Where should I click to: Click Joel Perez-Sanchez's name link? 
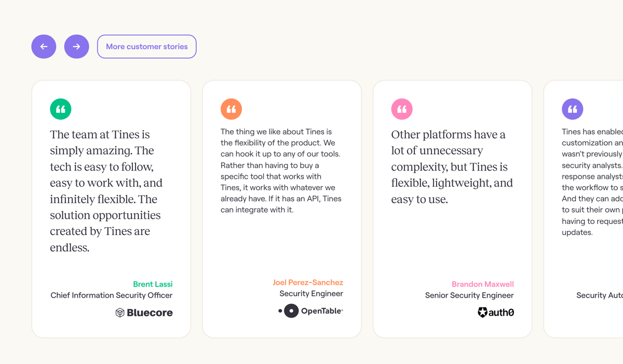[308, 282]
